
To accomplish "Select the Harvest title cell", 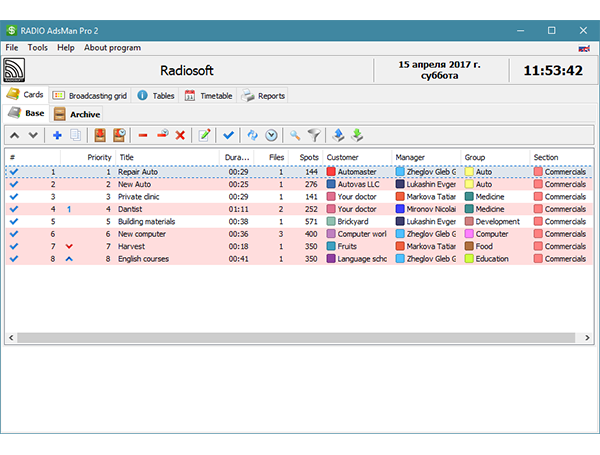I will pos(167,246).
